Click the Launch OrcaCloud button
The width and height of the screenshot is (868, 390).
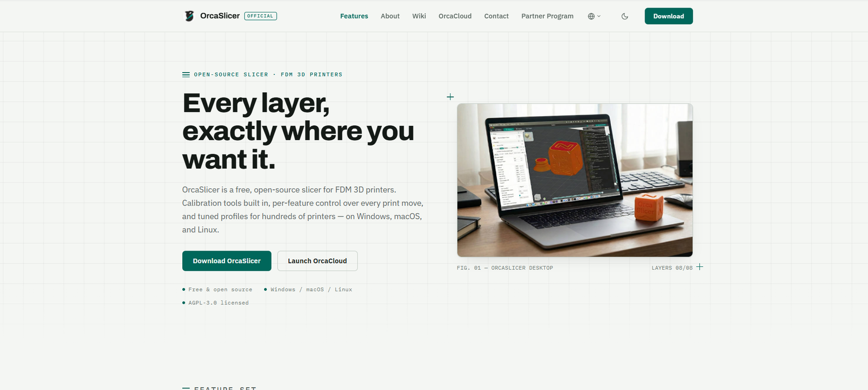pyautogui.click(x=317, y=261)
